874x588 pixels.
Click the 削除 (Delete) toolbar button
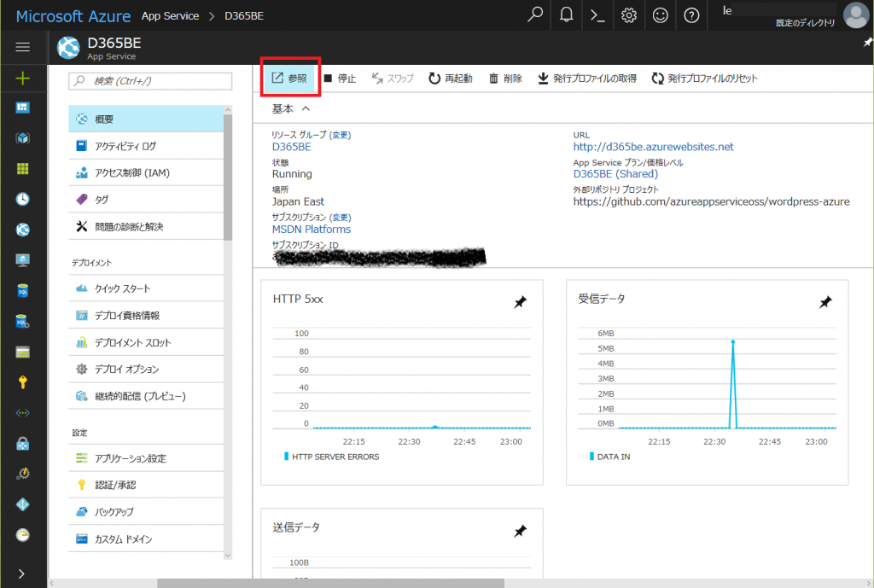[x=505, y=79]
